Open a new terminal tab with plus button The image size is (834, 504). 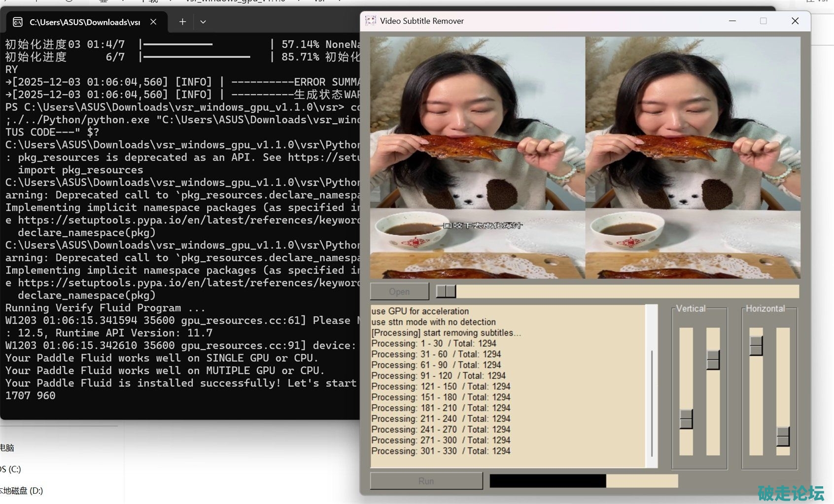(x=182, y=22)
